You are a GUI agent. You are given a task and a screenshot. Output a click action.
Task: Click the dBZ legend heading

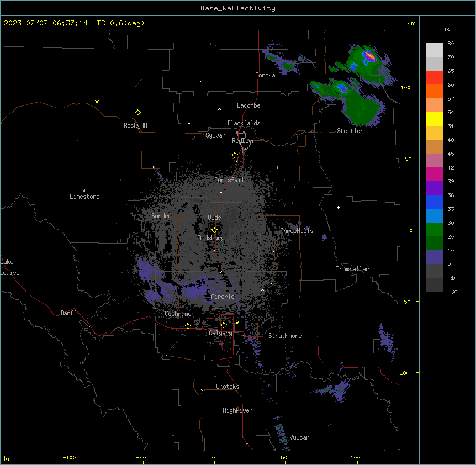[x=447, y=29]
